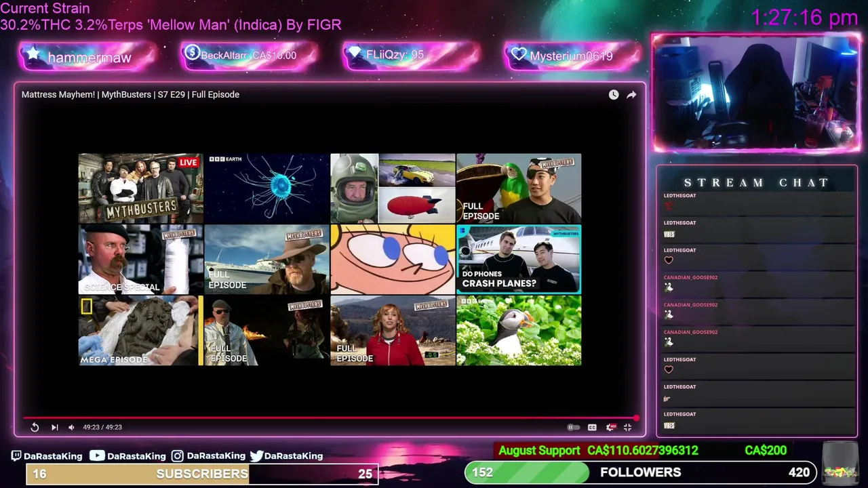Screen dimensions: 868x488
Task: Click the gem icon beside FLiiQzy
Action: (355, 53)
